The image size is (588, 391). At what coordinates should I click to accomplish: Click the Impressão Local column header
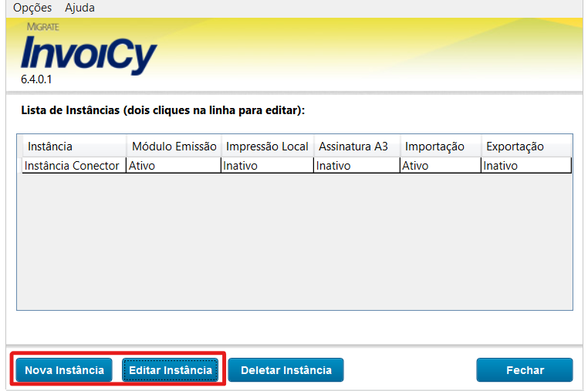coord(267,147)
